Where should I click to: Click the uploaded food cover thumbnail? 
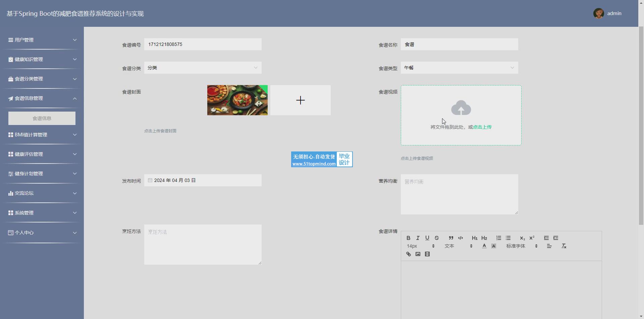(237, 100)
